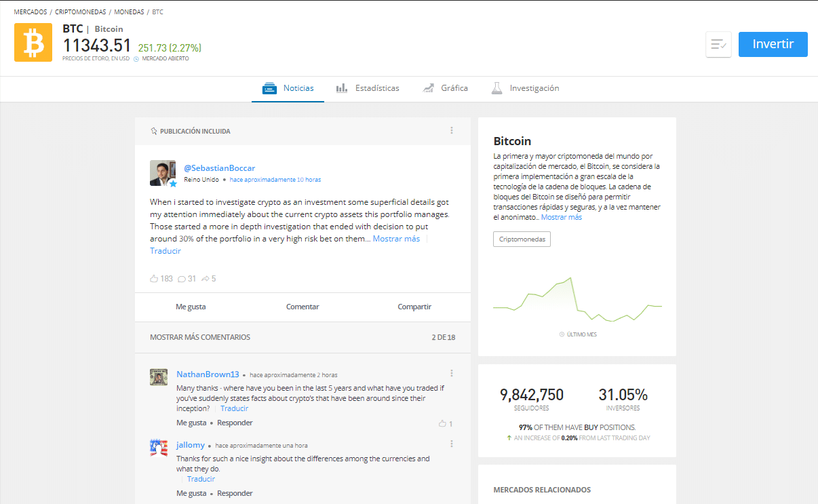
Task: Click the Comentar button on the post
Action: tap(303, 307)
